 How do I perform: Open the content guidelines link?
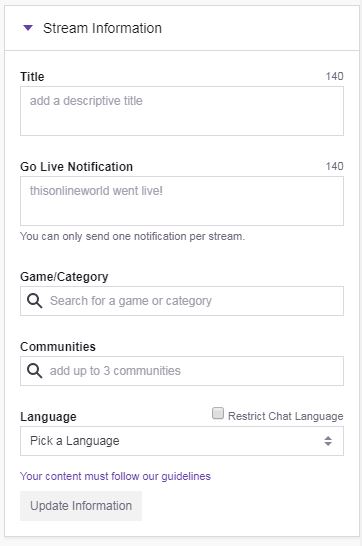[116, 476]
